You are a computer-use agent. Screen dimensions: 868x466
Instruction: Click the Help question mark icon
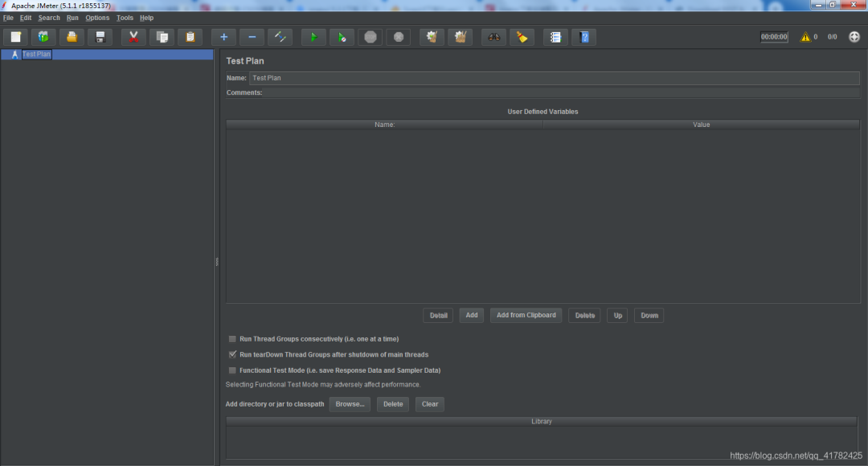click(x=584, y=37)
